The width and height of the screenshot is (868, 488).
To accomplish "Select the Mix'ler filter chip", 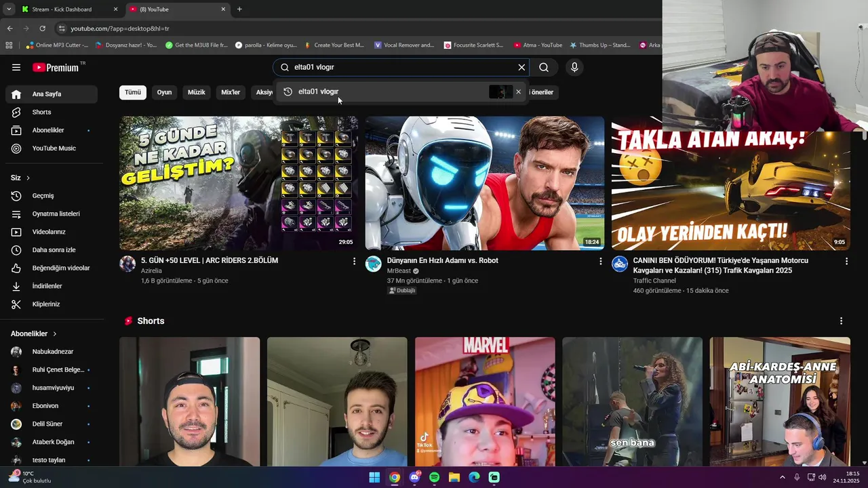I will [x=231, y=92].
